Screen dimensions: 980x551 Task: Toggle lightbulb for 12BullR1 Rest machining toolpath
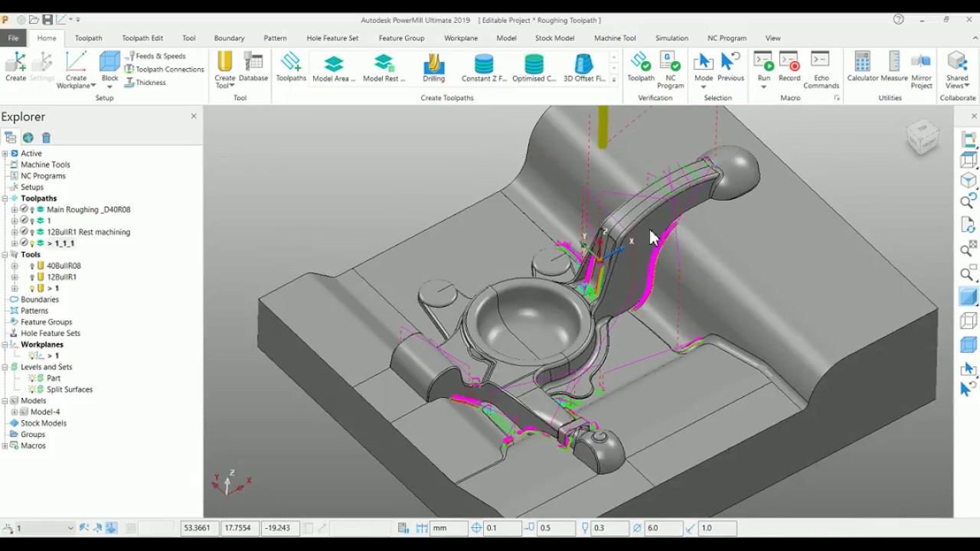click(x=33, y=232)
